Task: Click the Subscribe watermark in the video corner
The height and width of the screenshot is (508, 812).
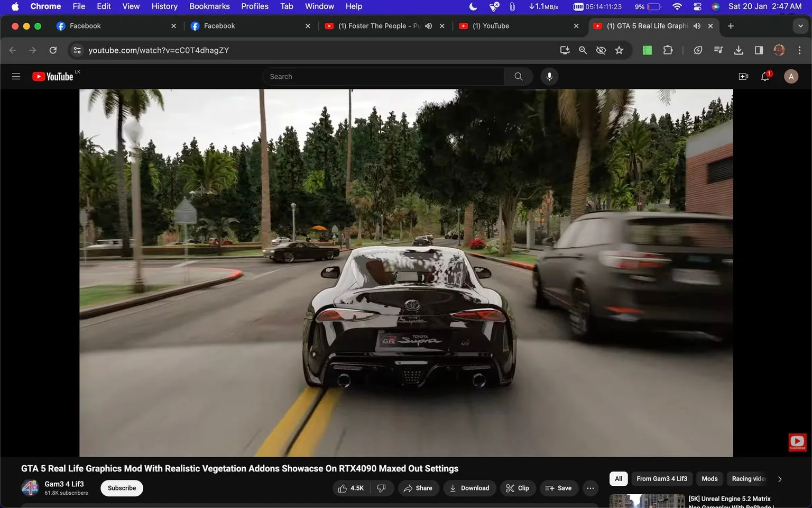Action: tap(797, 442)
